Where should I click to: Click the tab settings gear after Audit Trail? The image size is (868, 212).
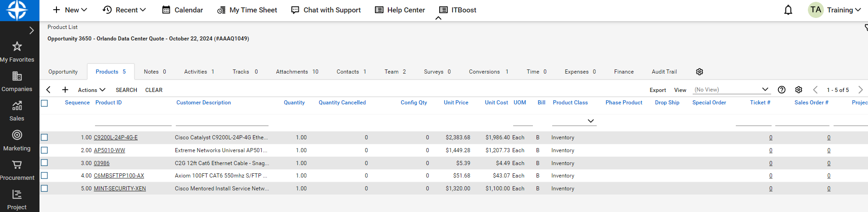tap(700, 72)
